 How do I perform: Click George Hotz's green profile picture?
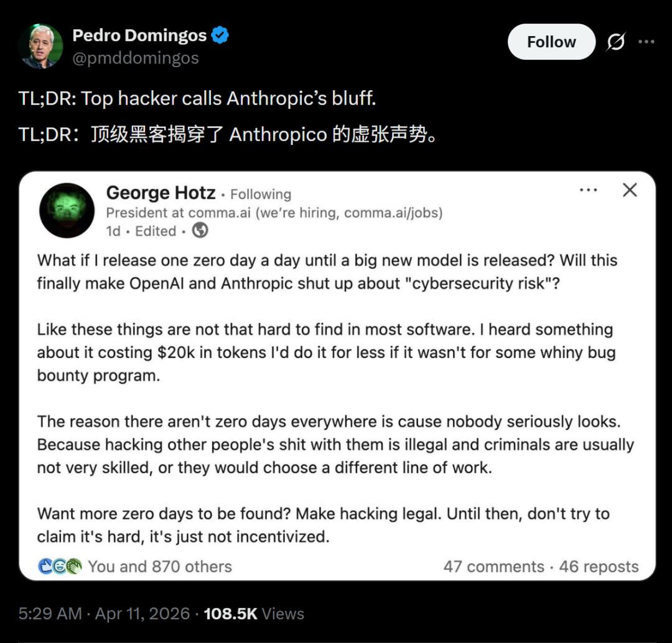coord(67,210)
